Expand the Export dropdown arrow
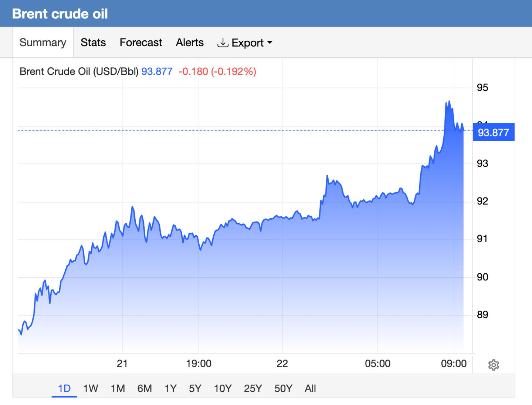The height and width of the screenshot is (405, 532). point(270,43)
